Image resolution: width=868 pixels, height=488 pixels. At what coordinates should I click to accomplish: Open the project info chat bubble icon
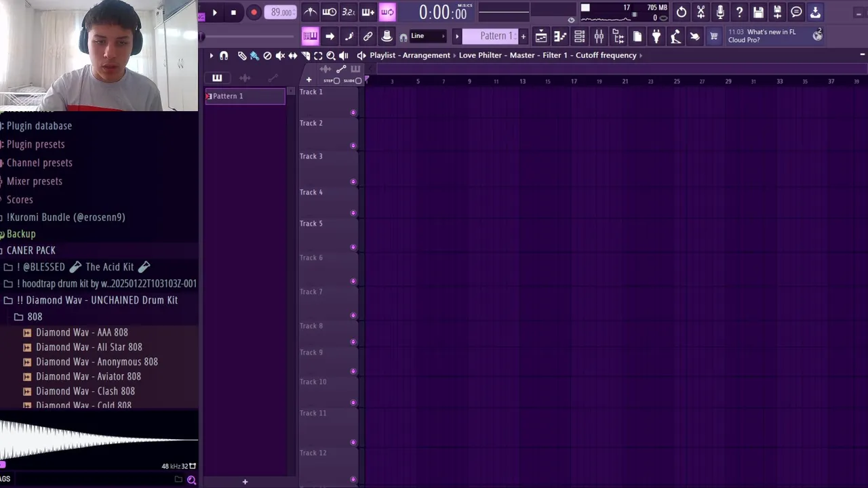796,12
